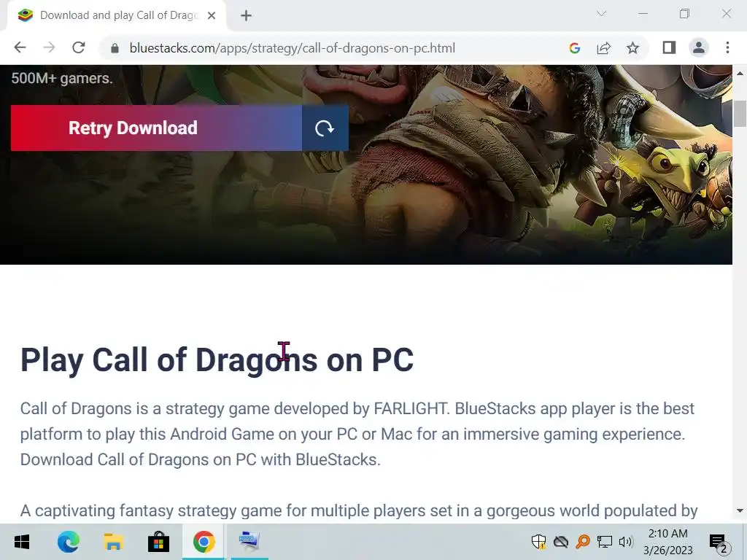Click the 500M+ gamers text

click(x=62, y=78)
